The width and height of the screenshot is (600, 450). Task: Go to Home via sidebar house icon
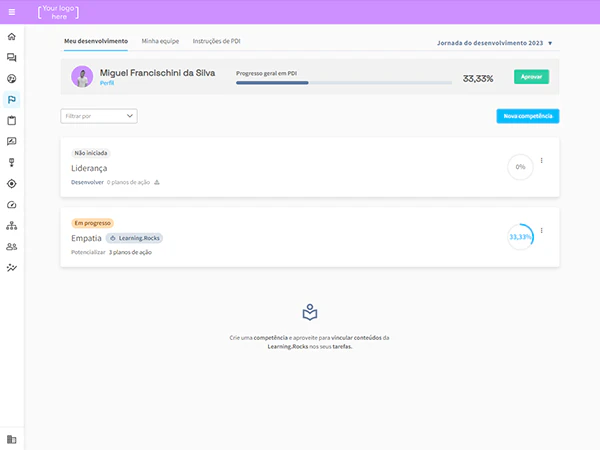12,37
